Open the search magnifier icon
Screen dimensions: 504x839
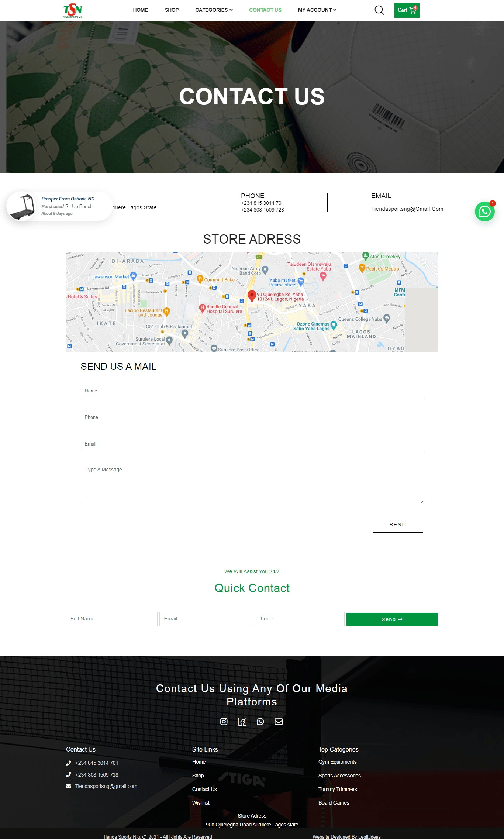(x=379, y=10)
